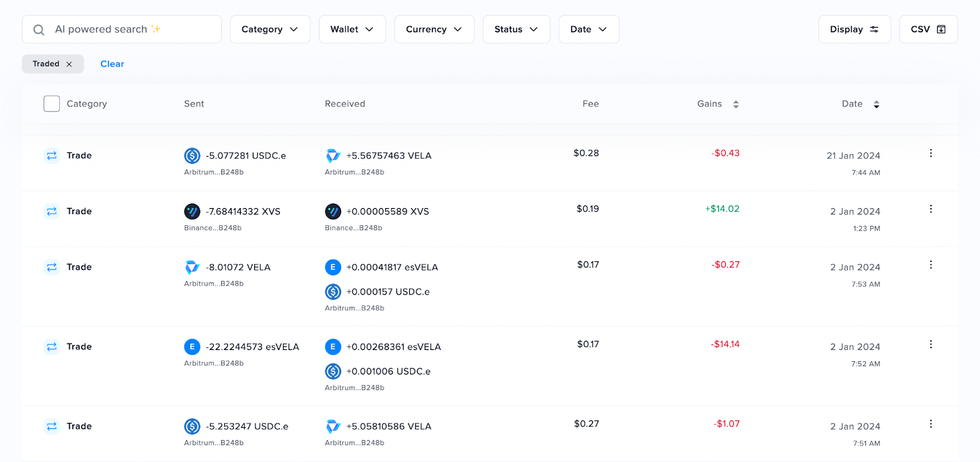Viewport: 980px width, 462px height.
Task: Click trade icon of XVS row
Action: click(51, 211)
